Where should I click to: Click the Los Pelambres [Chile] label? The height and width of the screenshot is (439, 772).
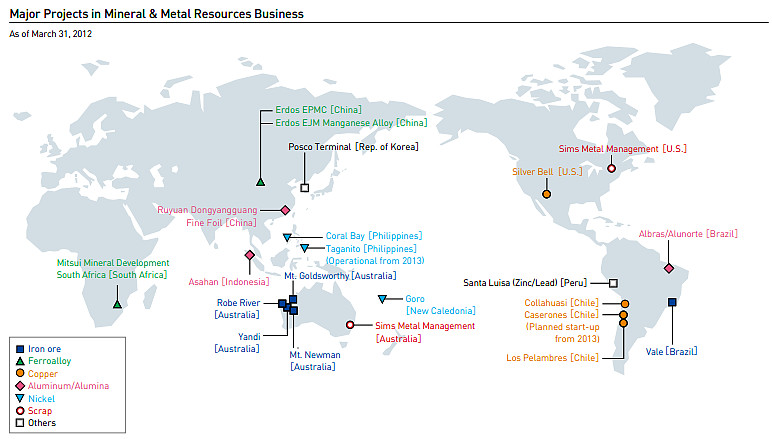553,358
